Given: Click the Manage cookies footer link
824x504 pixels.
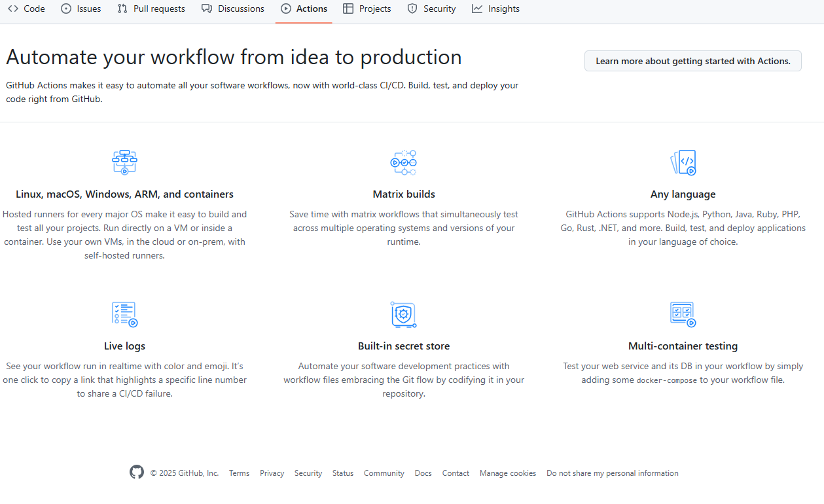Looking at the screenshot, I should (x=507, y=473).
